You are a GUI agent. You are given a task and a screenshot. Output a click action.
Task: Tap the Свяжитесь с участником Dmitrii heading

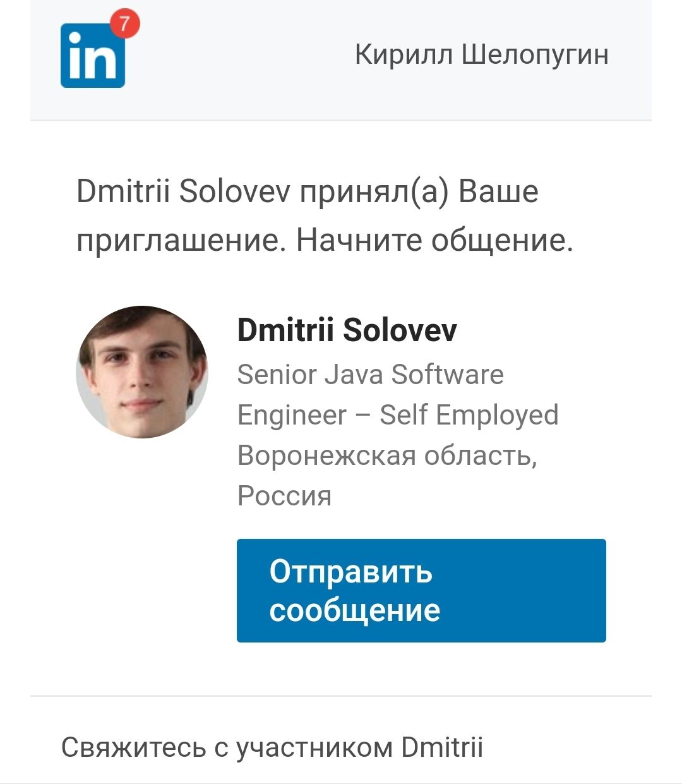[x=272, y=747]
